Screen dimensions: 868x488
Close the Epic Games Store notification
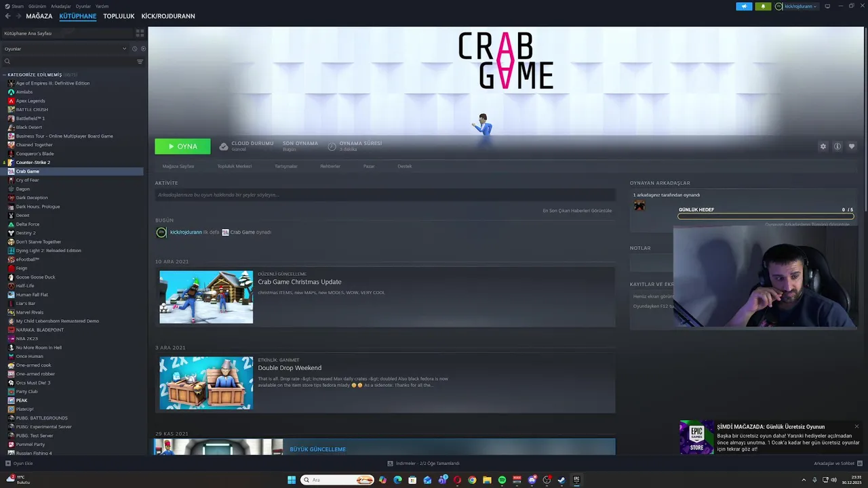856,426
